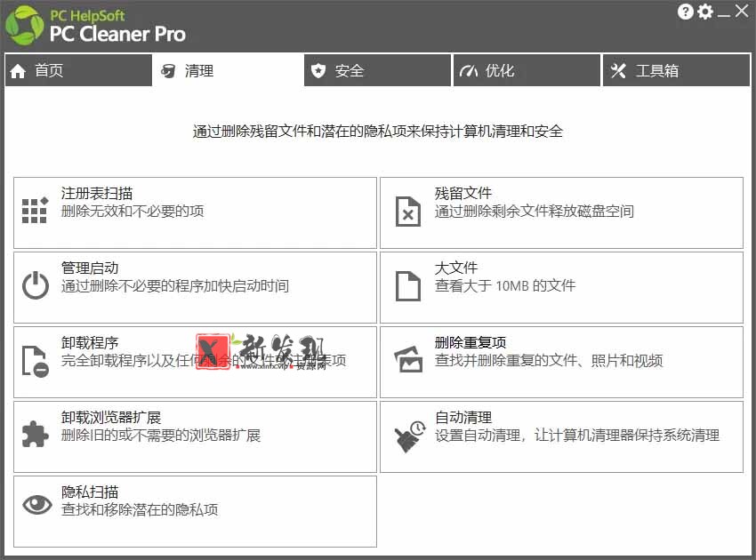Click the 自动清理 broom clock icon
Image resolution: width=756 pixels, height=560 pixels.
point(410,436)
